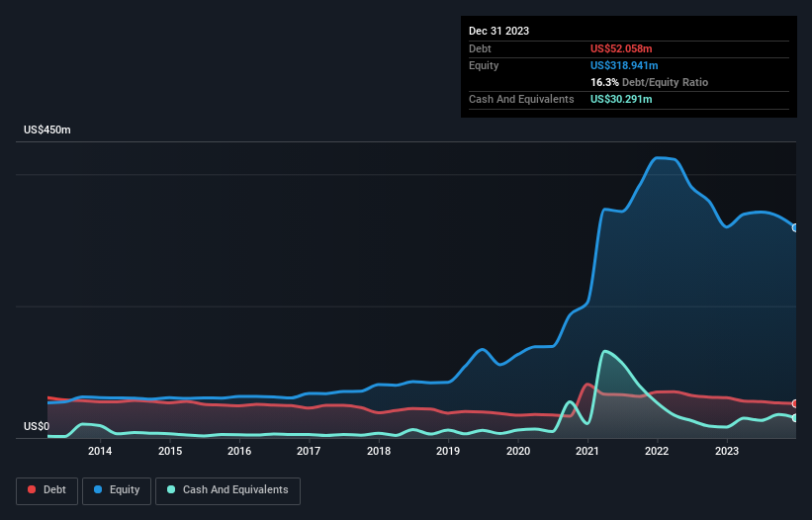
Task: Click the Dec 31 2023 tooltip date
Action: [498, 31]
